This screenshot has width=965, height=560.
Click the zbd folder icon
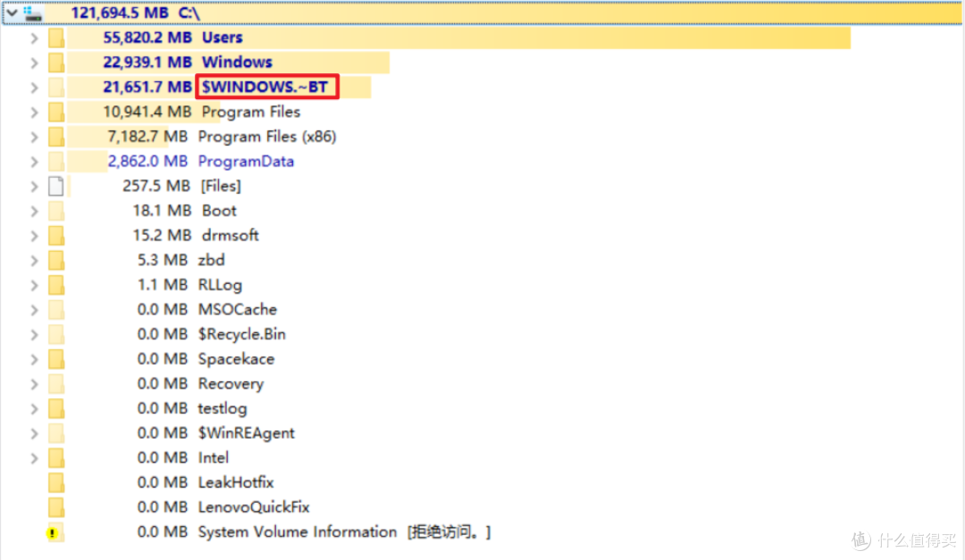pyautogui.click(x=56, y=260)
